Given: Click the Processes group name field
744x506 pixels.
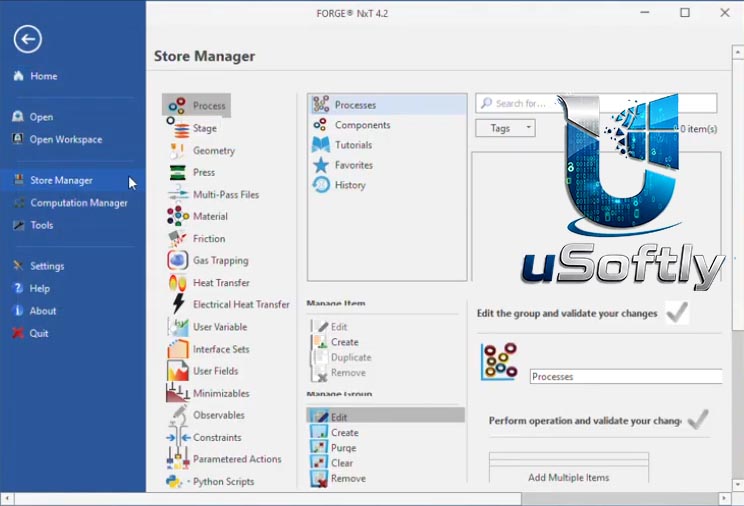Looking at the screenshot, I should click(626, 376).
